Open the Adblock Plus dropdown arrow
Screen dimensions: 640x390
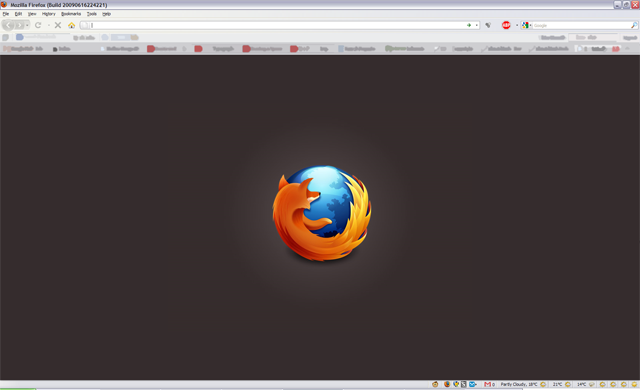[517, 25]
